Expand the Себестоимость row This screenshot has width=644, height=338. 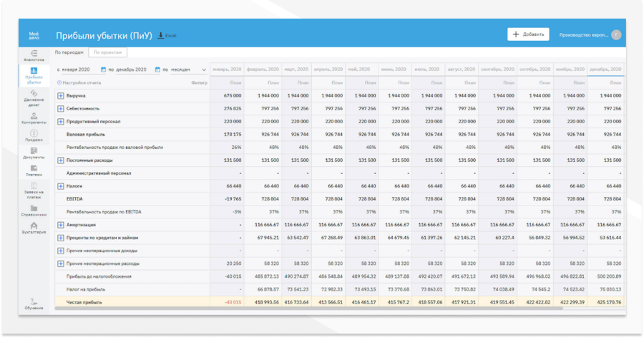click(x=60, y=109)
